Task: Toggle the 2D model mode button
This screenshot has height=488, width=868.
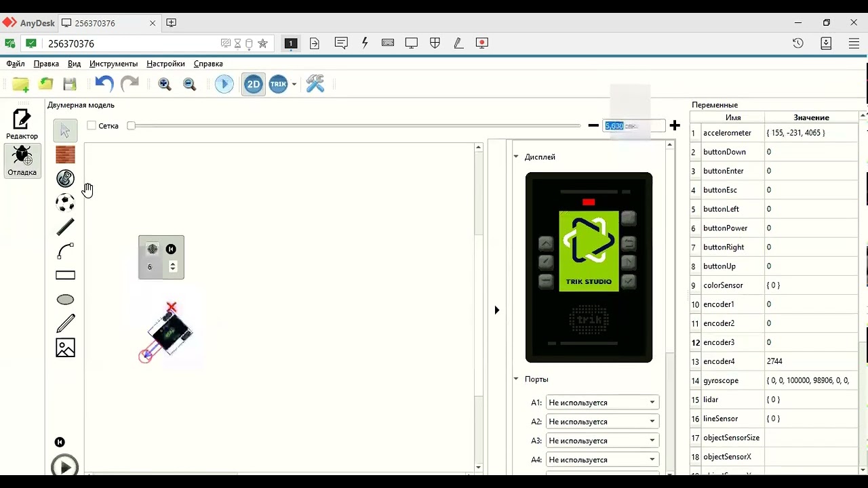Action: (x=254, y=84)
